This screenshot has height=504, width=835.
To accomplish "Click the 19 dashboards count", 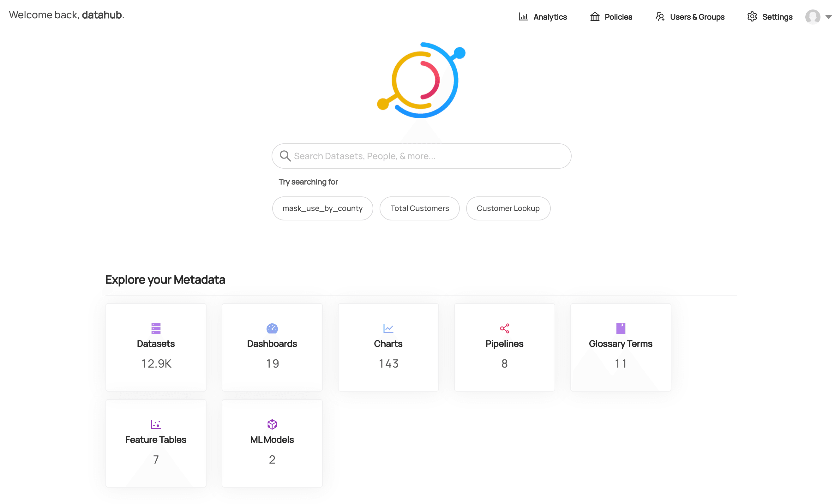I will click(273, 363).
